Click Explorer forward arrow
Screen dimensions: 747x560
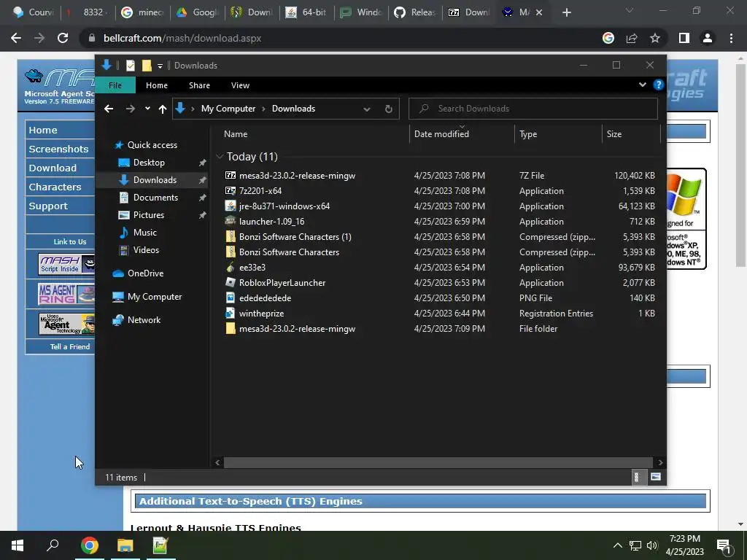pyautogui.click(x=130, y=109)
